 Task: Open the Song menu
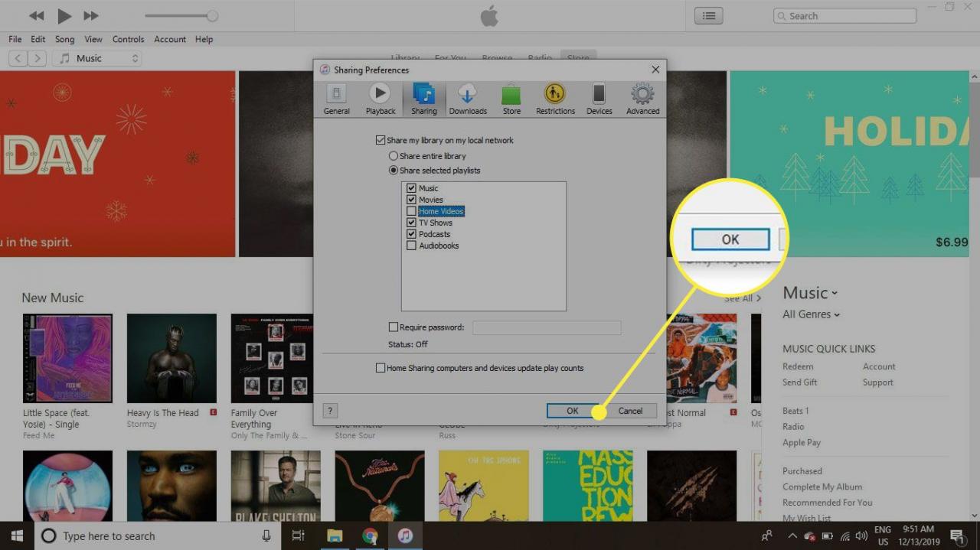(65, 39)
